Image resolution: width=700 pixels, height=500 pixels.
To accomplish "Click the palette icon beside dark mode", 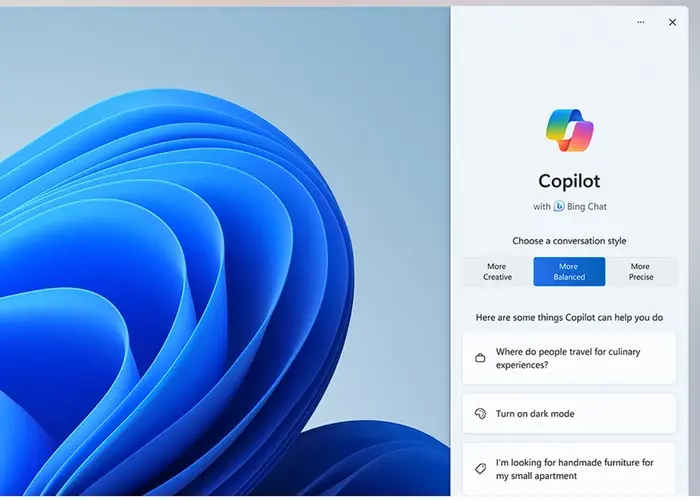I will coord(480,413).
